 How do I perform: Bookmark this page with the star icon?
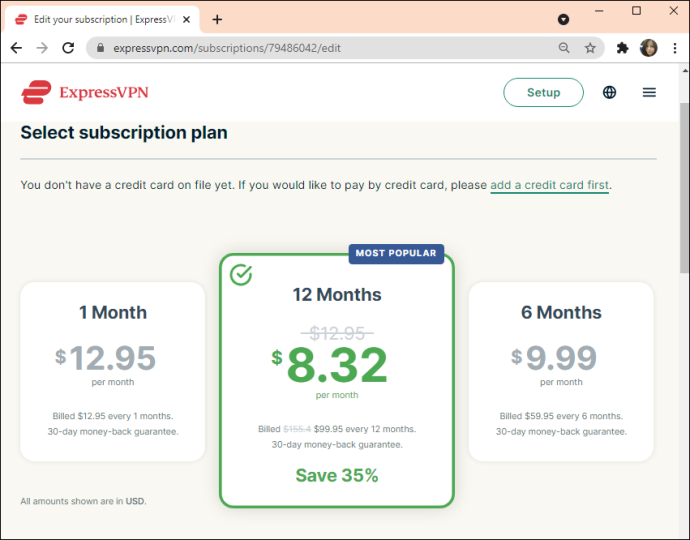click(x=590, y=48)
